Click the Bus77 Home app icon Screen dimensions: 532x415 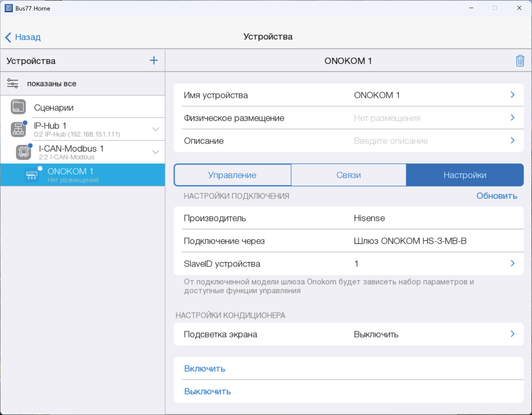9,8
